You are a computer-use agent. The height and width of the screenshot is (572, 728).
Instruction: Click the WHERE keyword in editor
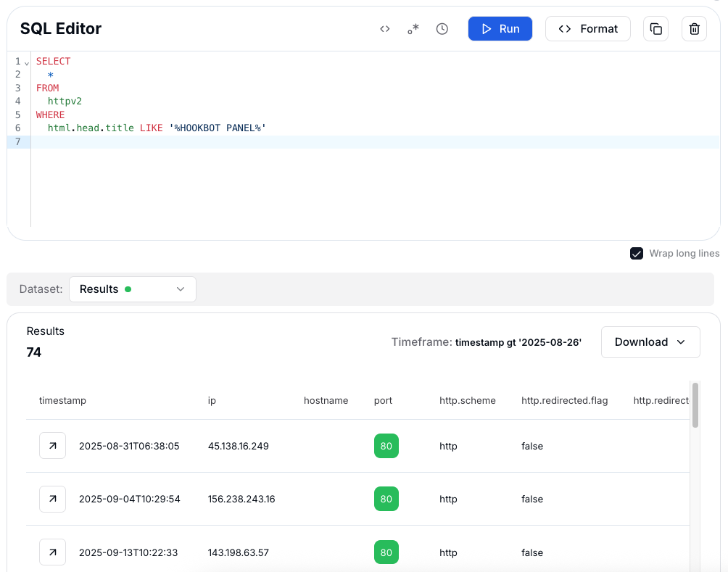point(50,115)
